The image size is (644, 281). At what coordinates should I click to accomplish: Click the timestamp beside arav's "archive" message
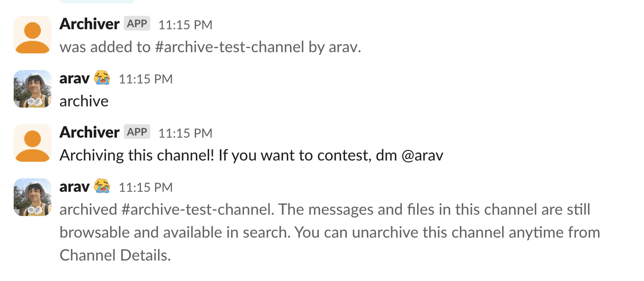coord(145,79)
